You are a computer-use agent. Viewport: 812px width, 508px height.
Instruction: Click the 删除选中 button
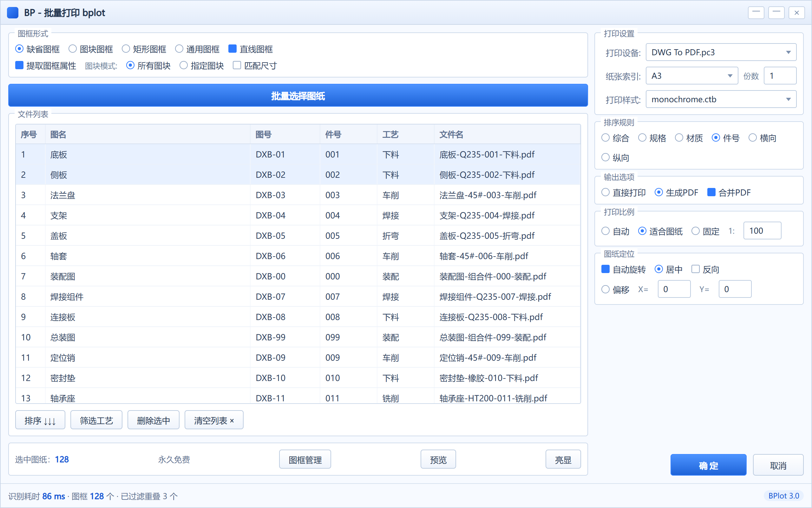click(153, 420)
